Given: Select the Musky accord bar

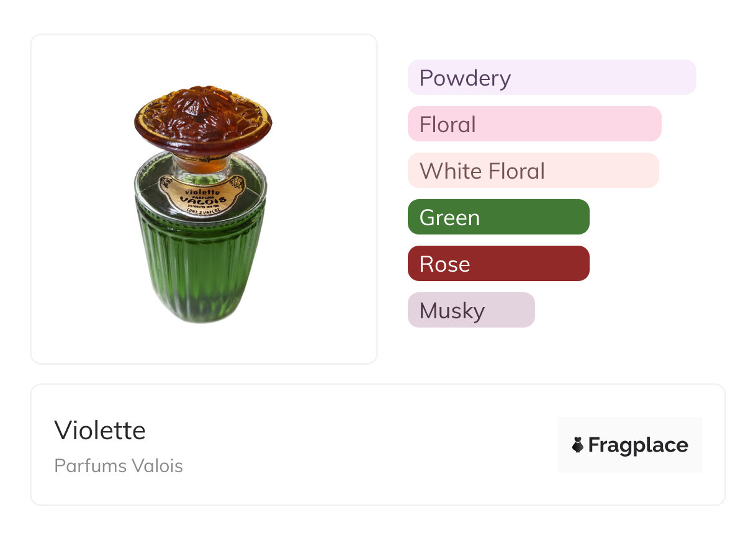Looking at the screenshot, I should [x=470, y=310].
